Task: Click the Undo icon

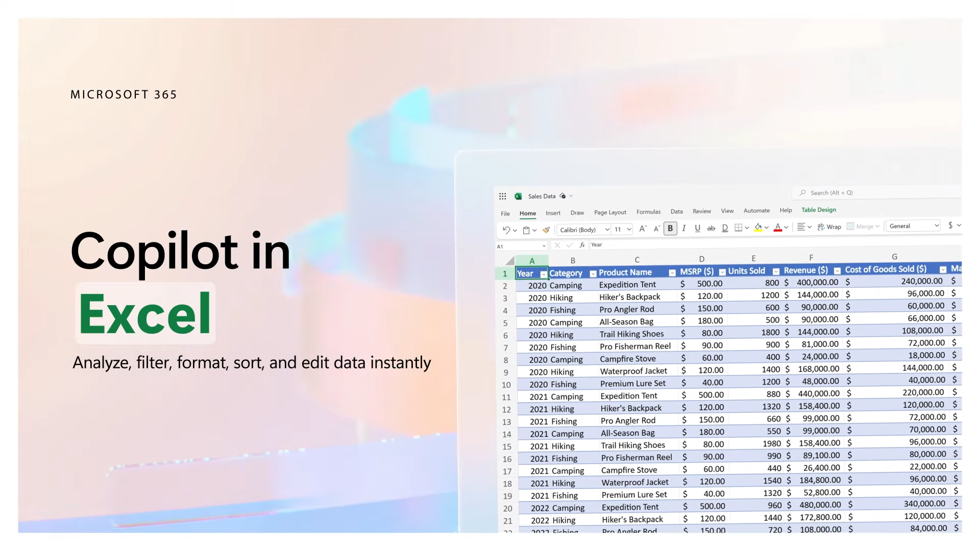Action: coord(505,230)
